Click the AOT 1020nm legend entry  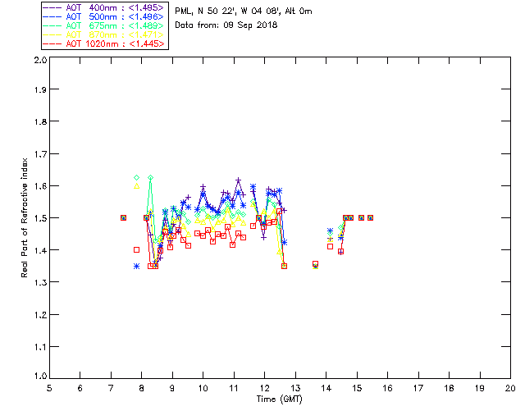pyautogui.click(x=104, y=43)
